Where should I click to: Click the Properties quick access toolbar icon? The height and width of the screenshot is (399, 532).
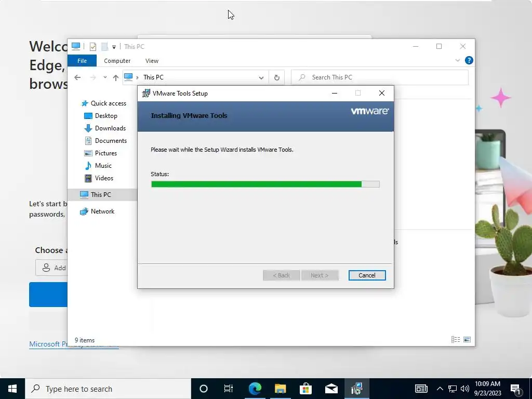(x=92, y=46)
